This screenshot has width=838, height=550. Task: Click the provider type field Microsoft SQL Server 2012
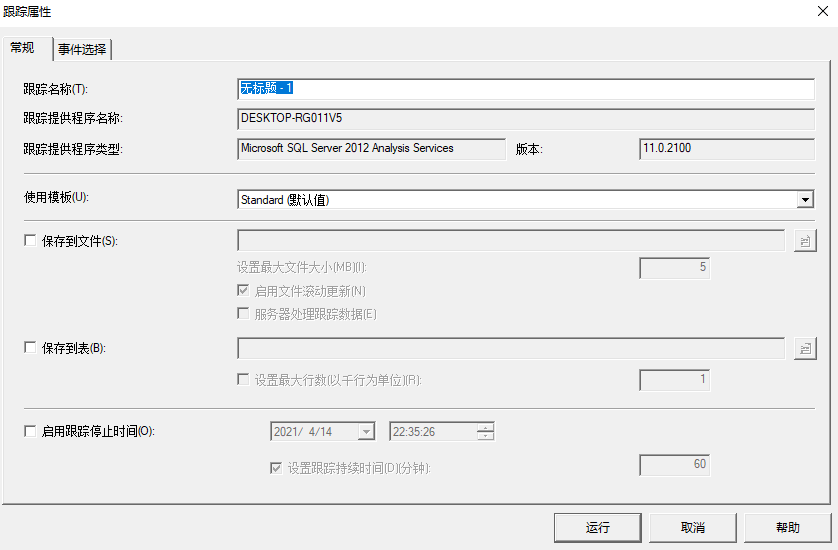click(371, 149)
